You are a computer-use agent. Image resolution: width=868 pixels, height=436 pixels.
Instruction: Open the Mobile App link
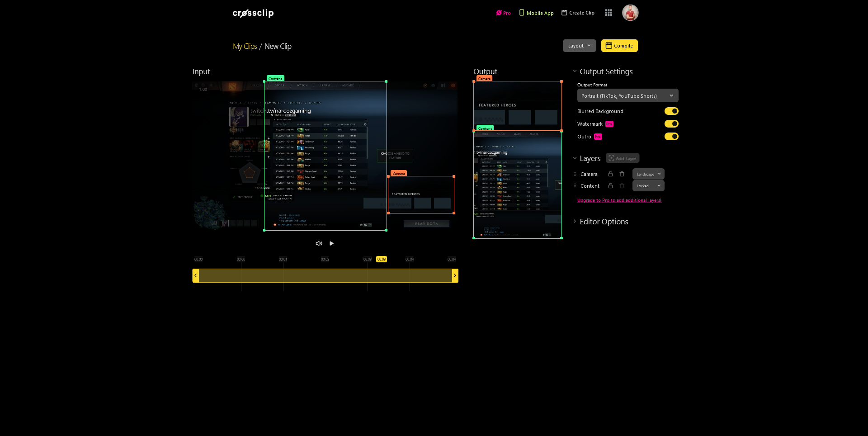[x=536, y=13]
